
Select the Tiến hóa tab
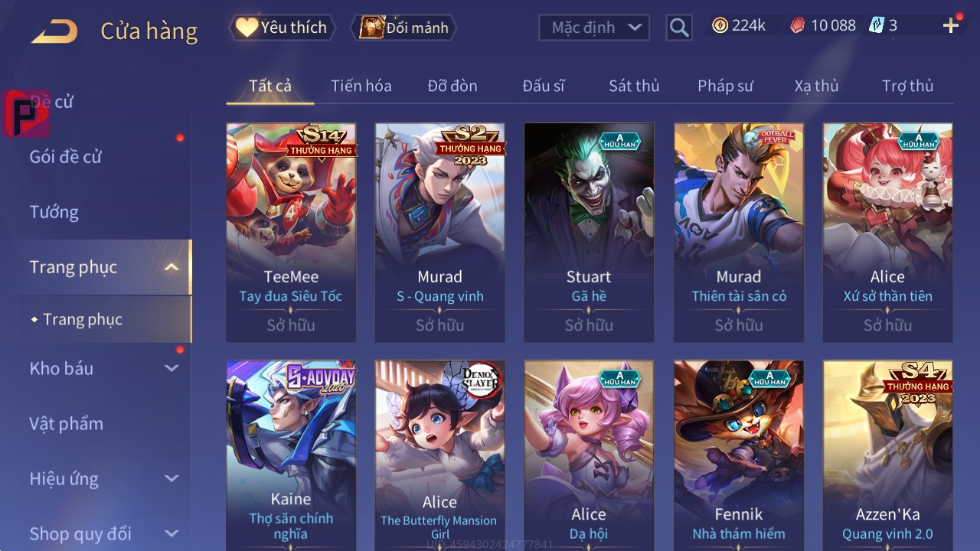click(x=361, y=86)
